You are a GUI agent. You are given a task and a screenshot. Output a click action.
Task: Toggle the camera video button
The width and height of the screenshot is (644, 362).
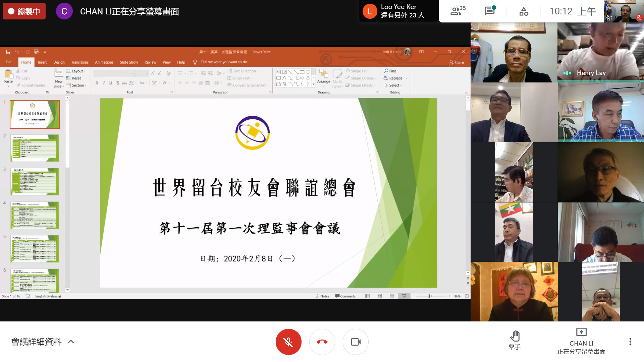pyautogui.click(x=356, y=342)
